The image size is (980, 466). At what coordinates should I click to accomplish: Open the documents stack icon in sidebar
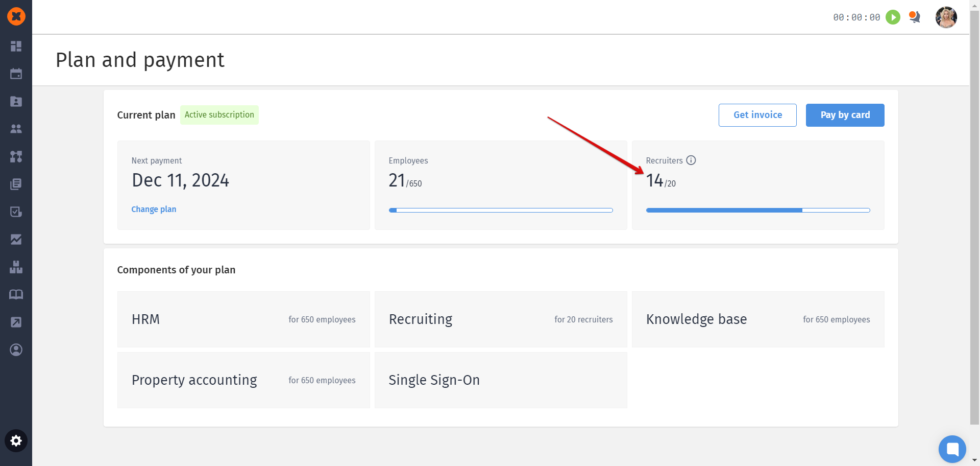16,184
